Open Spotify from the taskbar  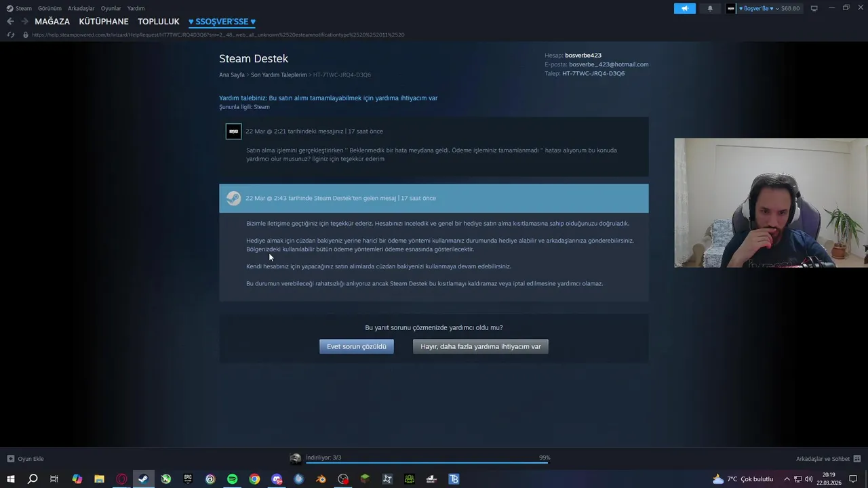coord(232,479)
